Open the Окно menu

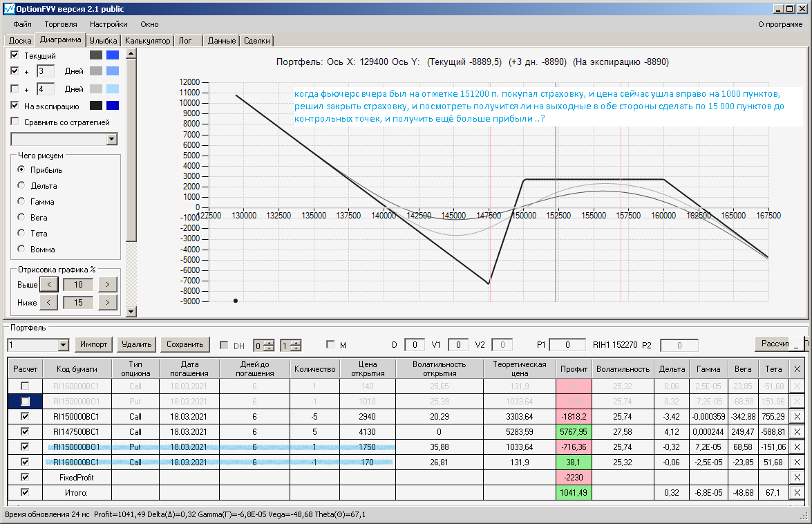point(149,24)
